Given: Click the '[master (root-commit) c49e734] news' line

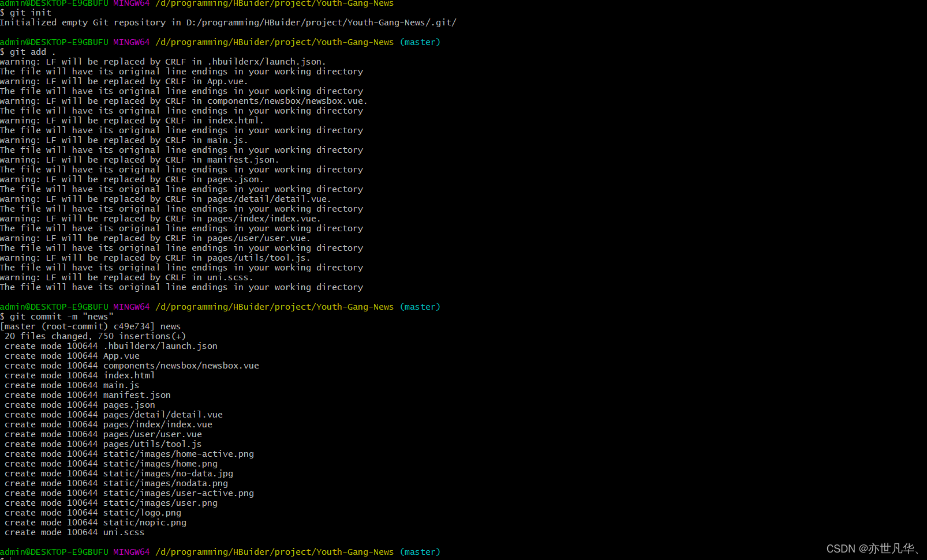Looking at the screenshot, I should click(91, 326).
